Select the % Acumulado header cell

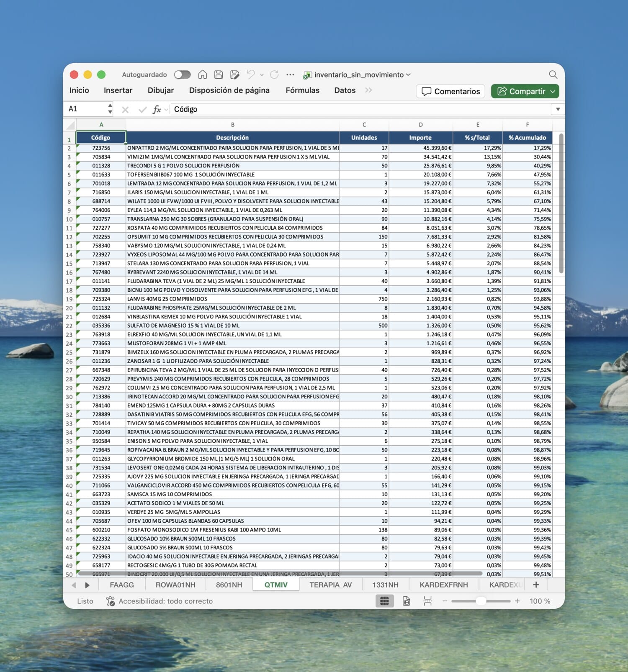coord(528,138)
